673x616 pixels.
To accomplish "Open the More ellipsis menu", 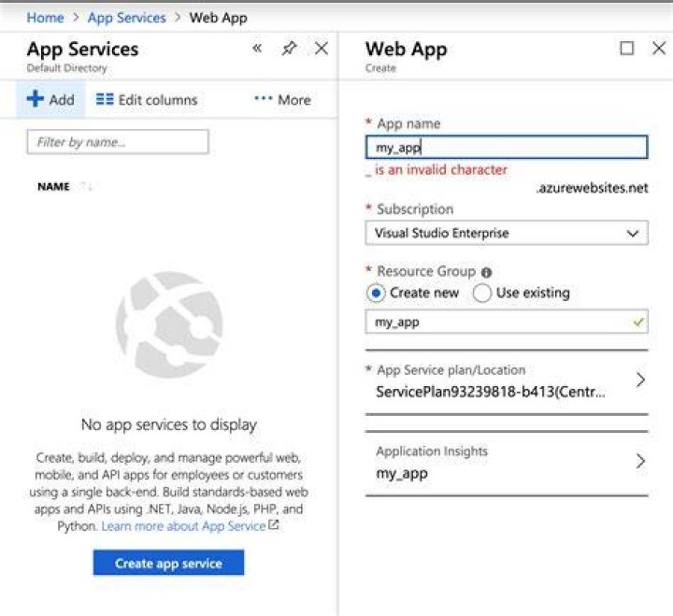I will [x=282, y=100].
